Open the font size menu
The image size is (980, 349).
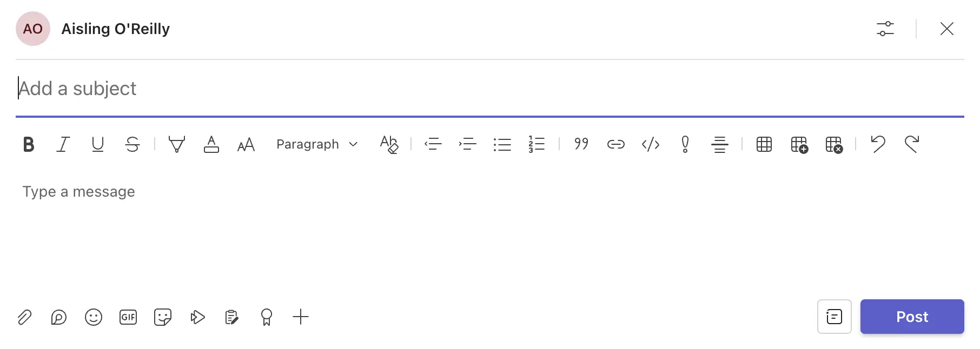click(x=246, y=144)
